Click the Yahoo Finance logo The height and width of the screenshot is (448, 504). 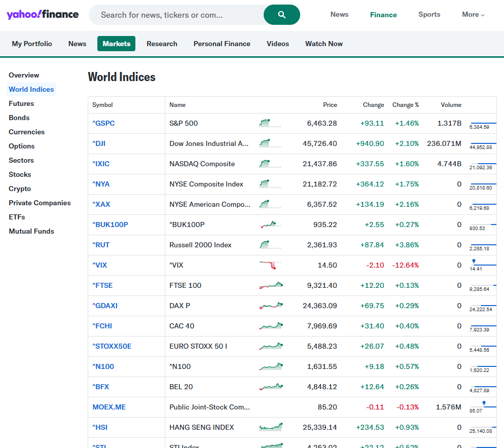(43, 14)
